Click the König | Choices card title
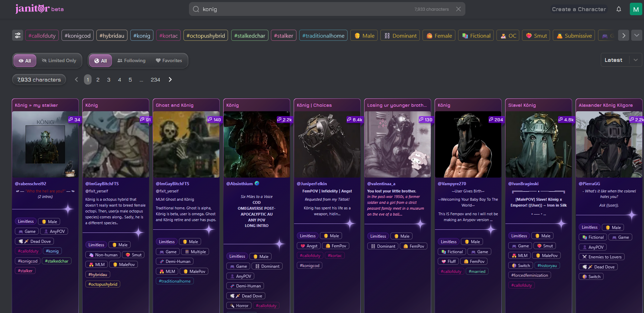 [x=314, y=105]
